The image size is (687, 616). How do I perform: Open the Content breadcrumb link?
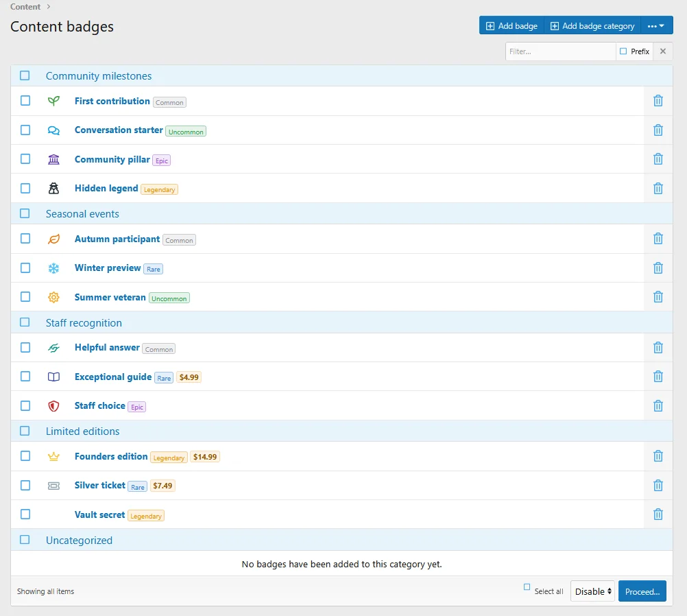25,7
